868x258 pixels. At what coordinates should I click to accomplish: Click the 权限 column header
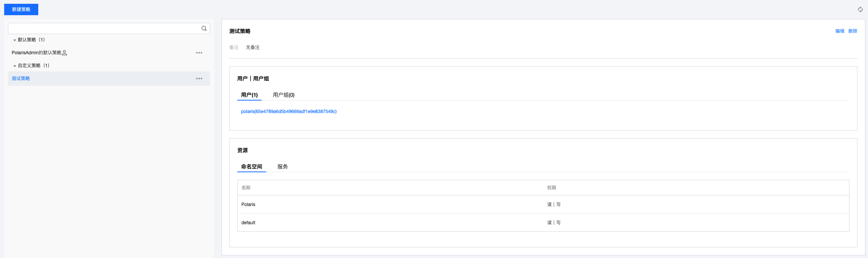pos(551,188)
